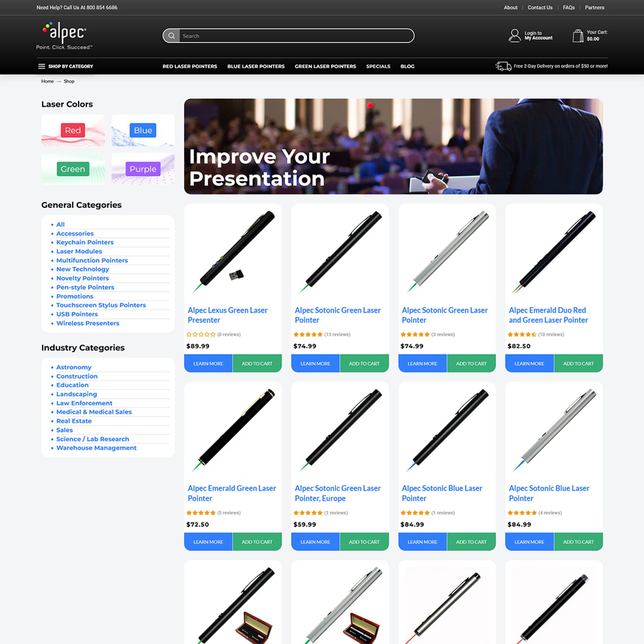Open Warehouse Management category
The image size is (644, 644).
96,448
